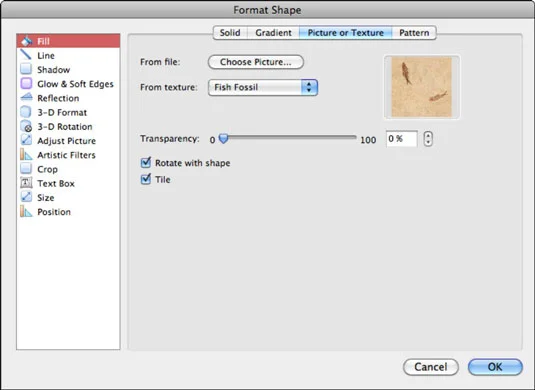535x390 pixels.
Task: Select Crop label in sidebar
Action: pyautogui.click(x=47, y=169)
